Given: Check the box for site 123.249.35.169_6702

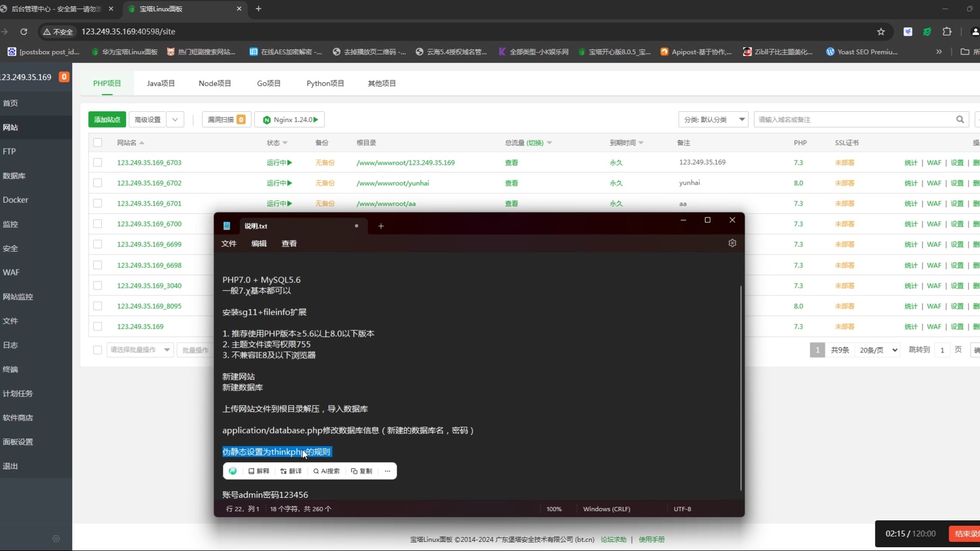Looking at the screenshot, I should (x=97, y=183).
